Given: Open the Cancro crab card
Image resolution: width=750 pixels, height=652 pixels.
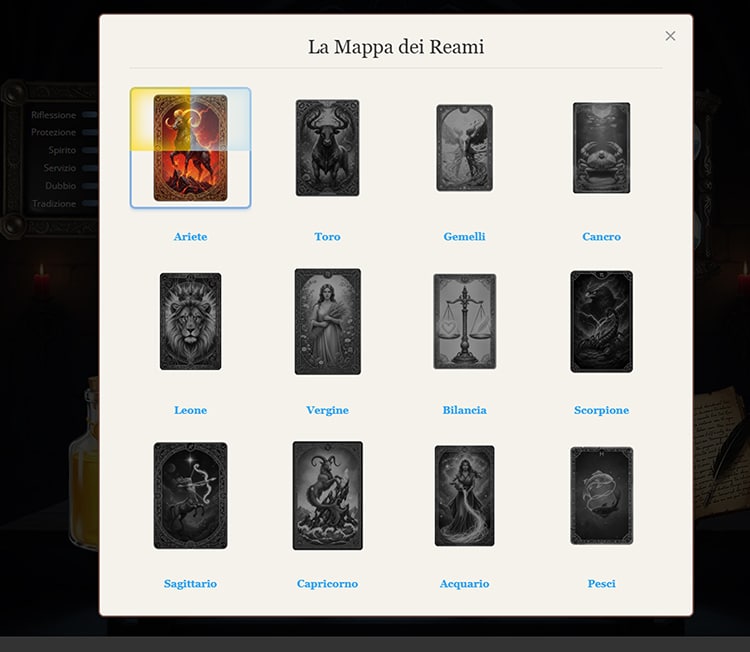Looking at the screenshot, I should click(x=601, y=148).
